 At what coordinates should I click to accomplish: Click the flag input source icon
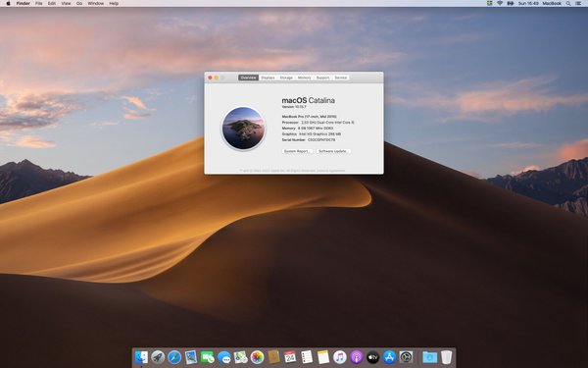pos(489,3)
